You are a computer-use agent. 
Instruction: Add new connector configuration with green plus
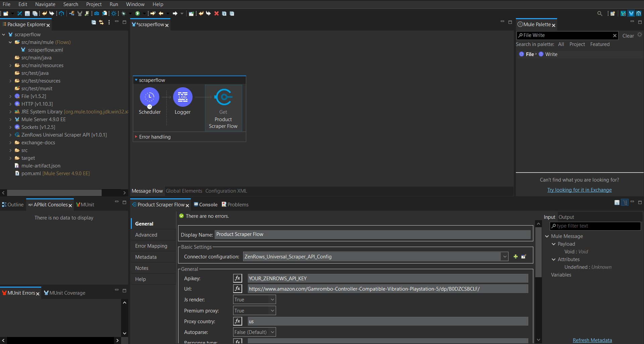point(516,256)
